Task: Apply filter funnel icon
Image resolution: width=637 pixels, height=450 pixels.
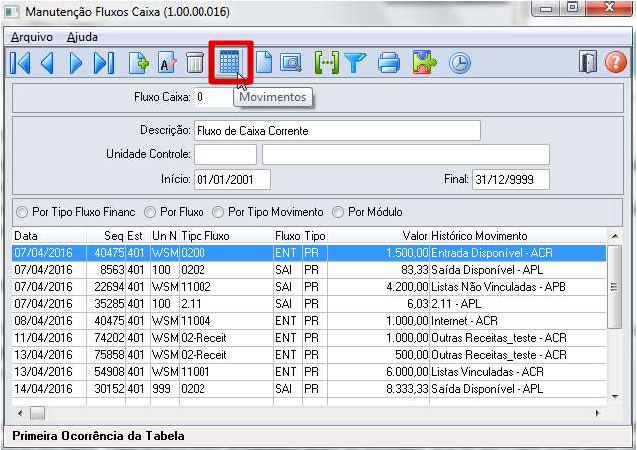Action: tap(355, 63)
